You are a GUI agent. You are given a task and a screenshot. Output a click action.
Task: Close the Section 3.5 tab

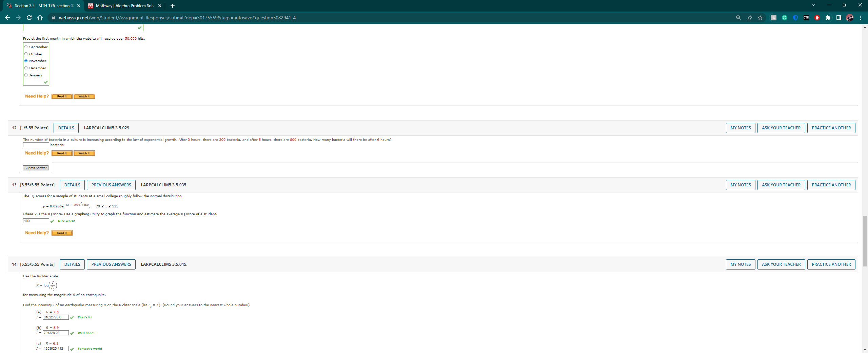(x=79, y=6)
